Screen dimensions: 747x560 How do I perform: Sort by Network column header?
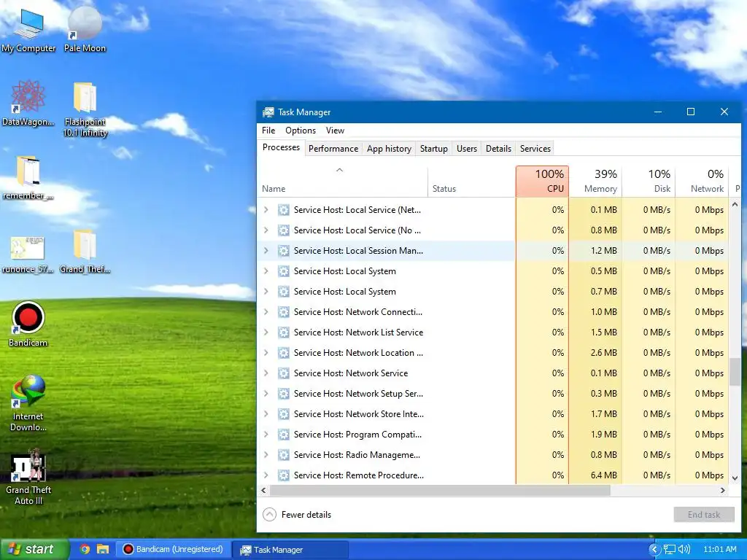tap(703, 181)
